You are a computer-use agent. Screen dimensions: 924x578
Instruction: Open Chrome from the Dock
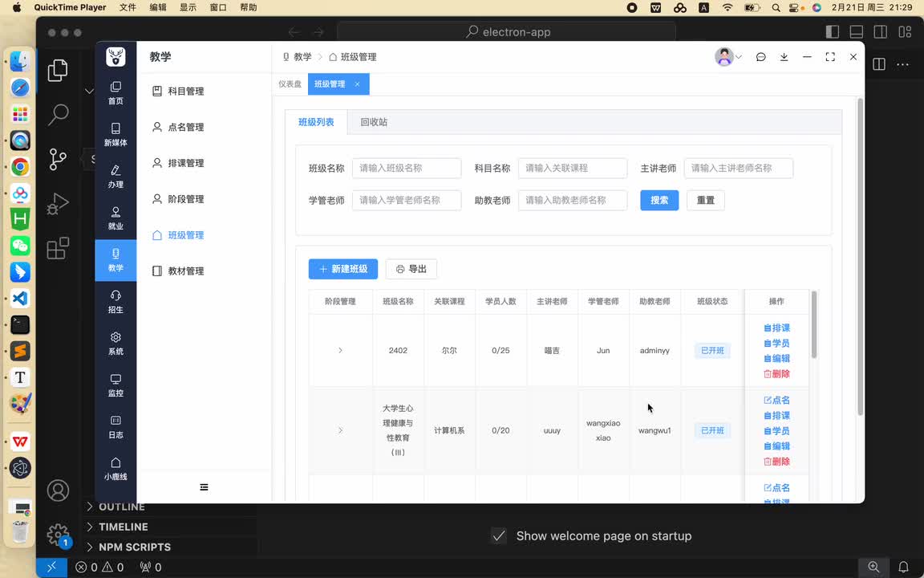point(20,167)
